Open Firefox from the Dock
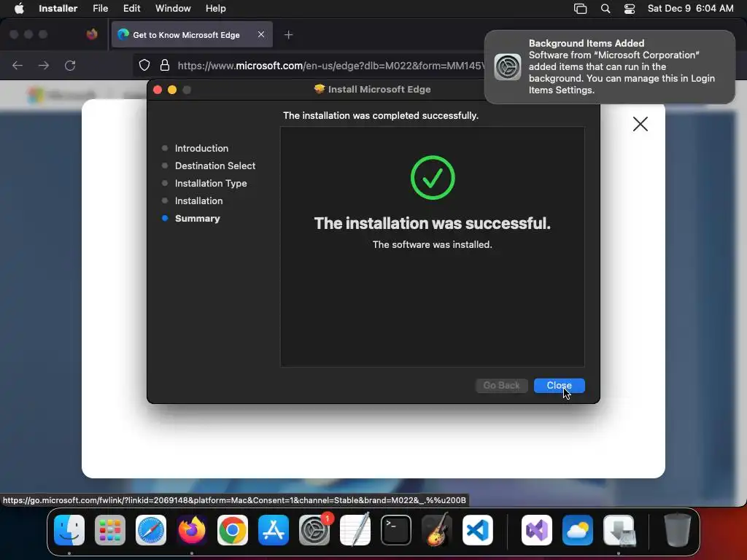This screenshot has height=560, width=747. (192, 530)
